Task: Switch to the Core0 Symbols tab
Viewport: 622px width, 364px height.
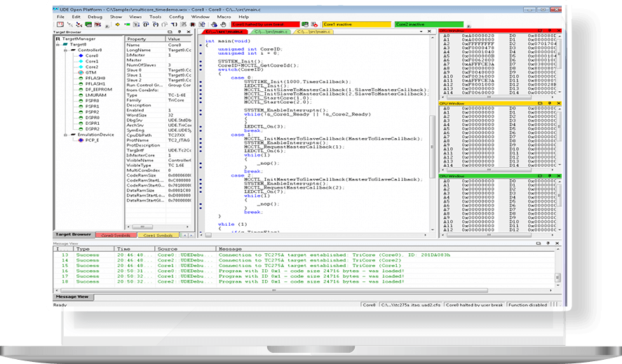Action: (x=114, y=235)
